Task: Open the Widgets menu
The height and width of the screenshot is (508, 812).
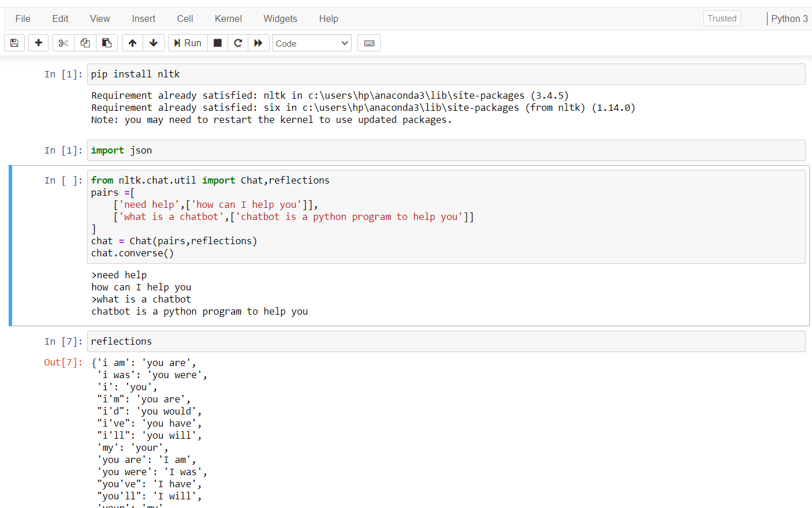Action: 280,18
